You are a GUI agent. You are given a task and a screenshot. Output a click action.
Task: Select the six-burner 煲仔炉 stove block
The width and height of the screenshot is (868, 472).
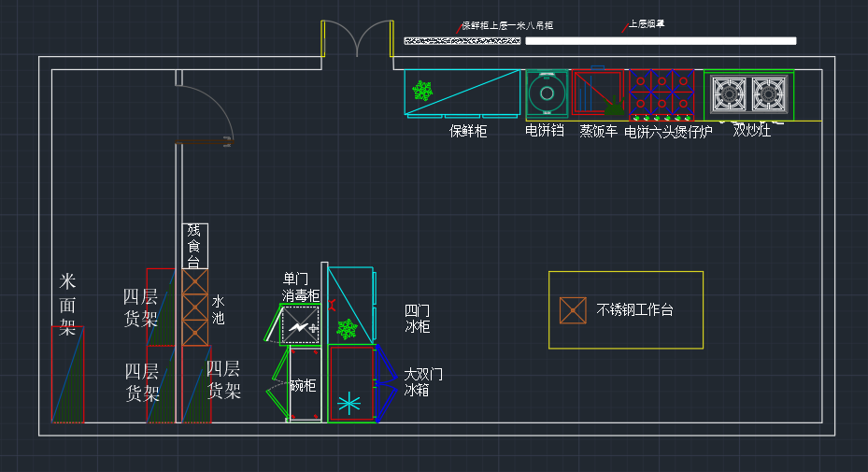[662, 92]
